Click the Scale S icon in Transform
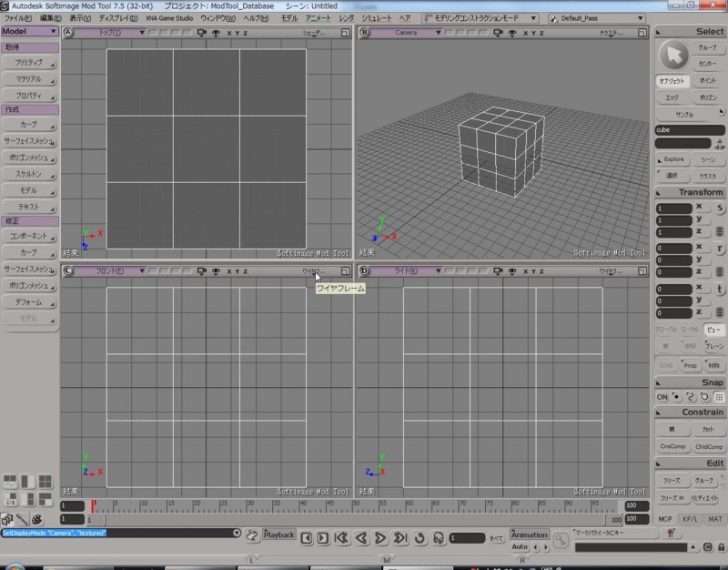 click(x=720, y=209)
